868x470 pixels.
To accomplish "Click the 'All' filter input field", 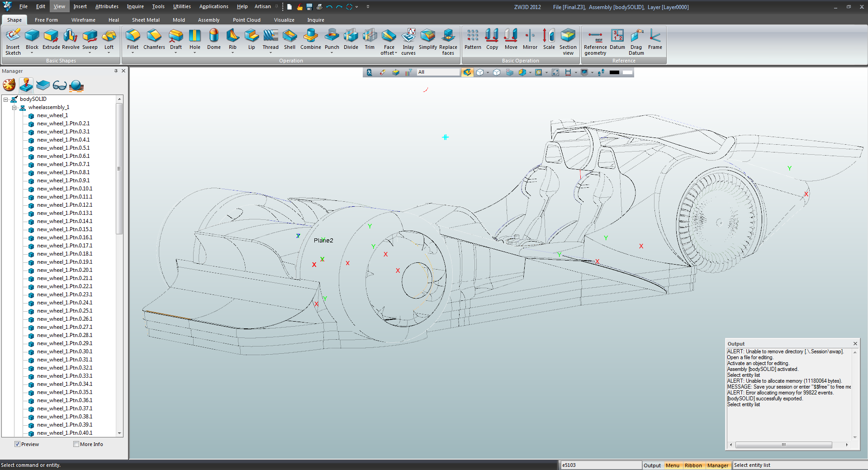I will tap(438, 72).
